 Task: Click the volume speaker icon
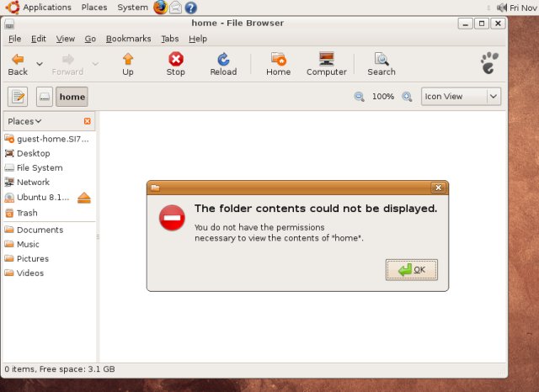(x=502, y=8)
